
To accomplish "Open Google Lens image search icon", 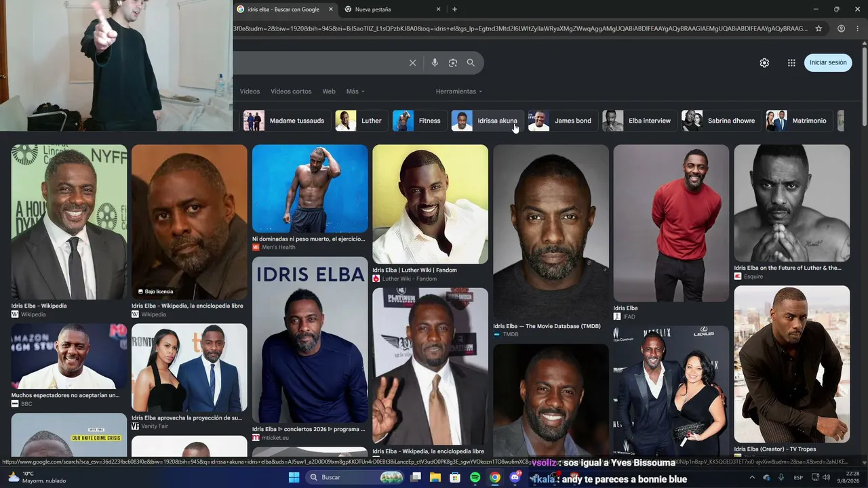I will (453, 63).
